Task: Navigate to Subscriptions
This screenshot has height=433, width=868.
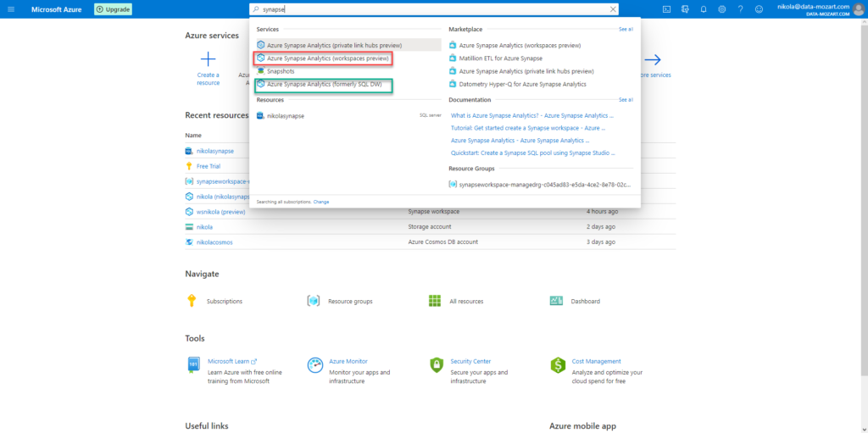Action: tap(224, 301)
